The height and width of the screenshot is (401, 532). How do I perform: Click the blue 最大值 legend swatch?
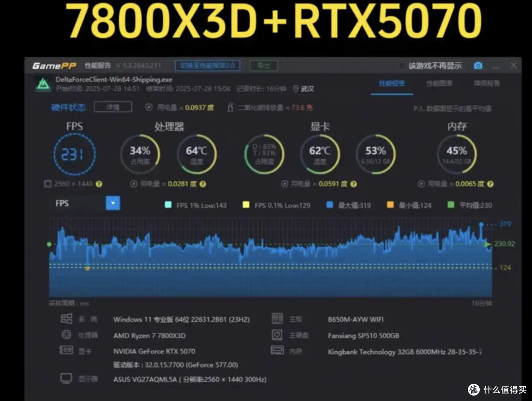[330, 204]
